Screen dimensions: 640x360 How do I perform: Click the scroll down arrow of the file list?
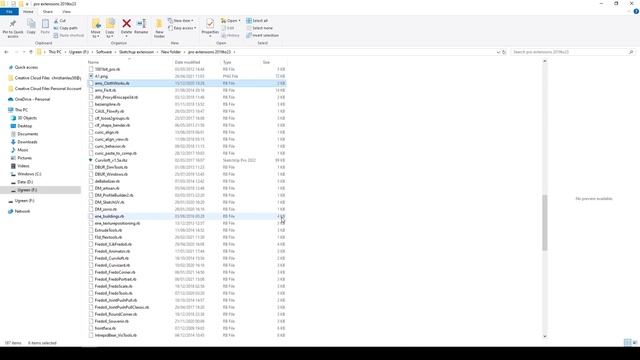pos(544,336)
